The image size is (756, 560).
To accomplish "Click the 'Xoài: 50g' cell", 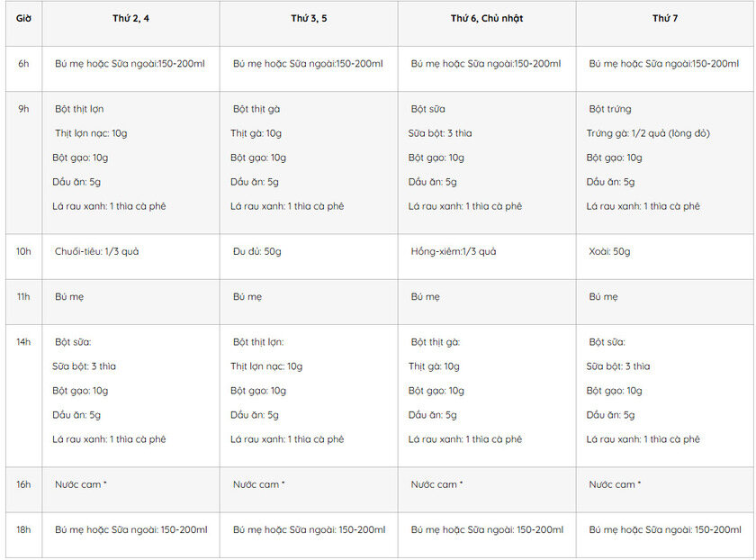I will tap(609, 251).
